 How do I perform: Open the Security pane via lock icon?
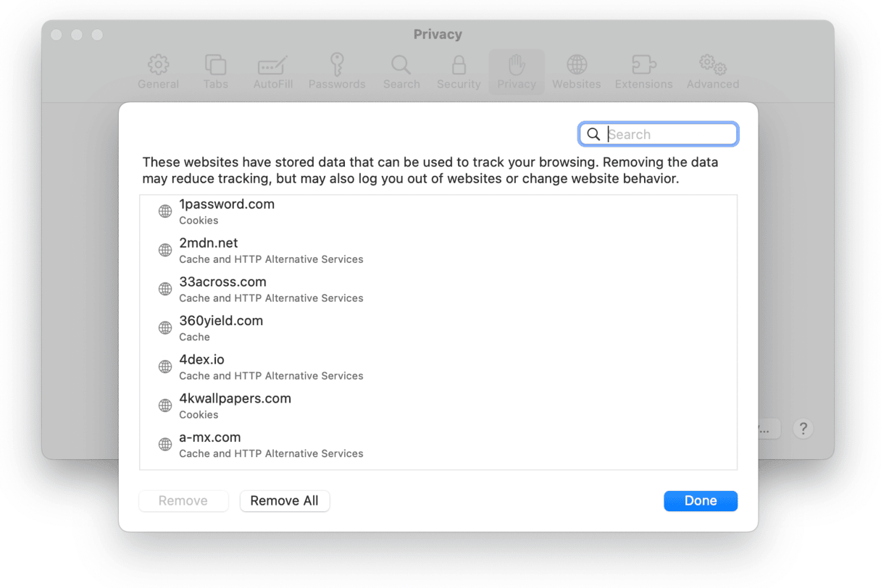click(x=458, y=71)
